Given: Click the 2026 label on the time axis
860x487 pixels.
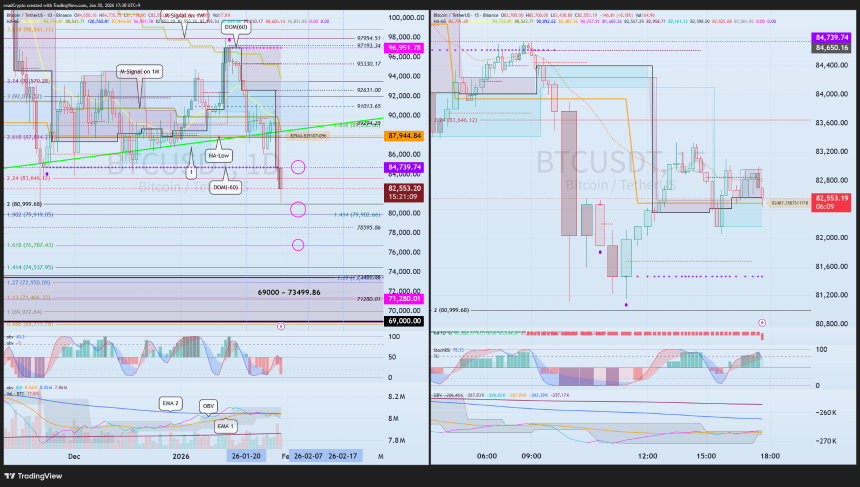Looking at the screenshot, I should pos(180,456).
